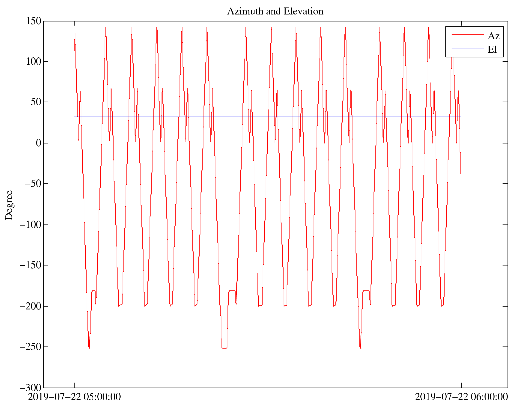Viewport: 515px width, 420px height.
Task: Click the red Az line sample in legend
Action: tap(467, 35)
